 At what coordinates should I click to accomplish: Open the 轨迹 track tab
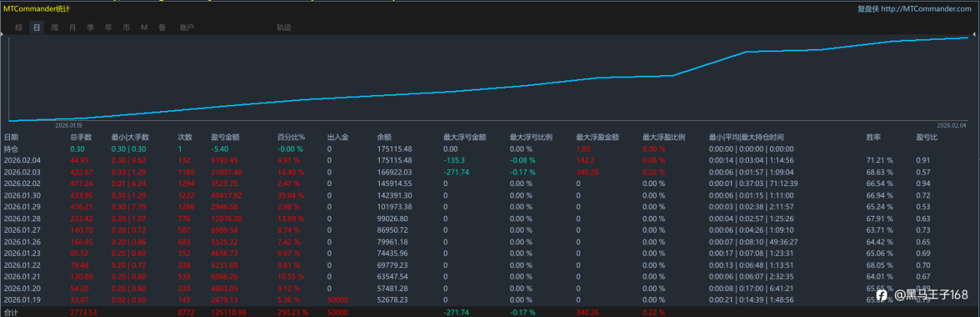[x=284, y=28]
